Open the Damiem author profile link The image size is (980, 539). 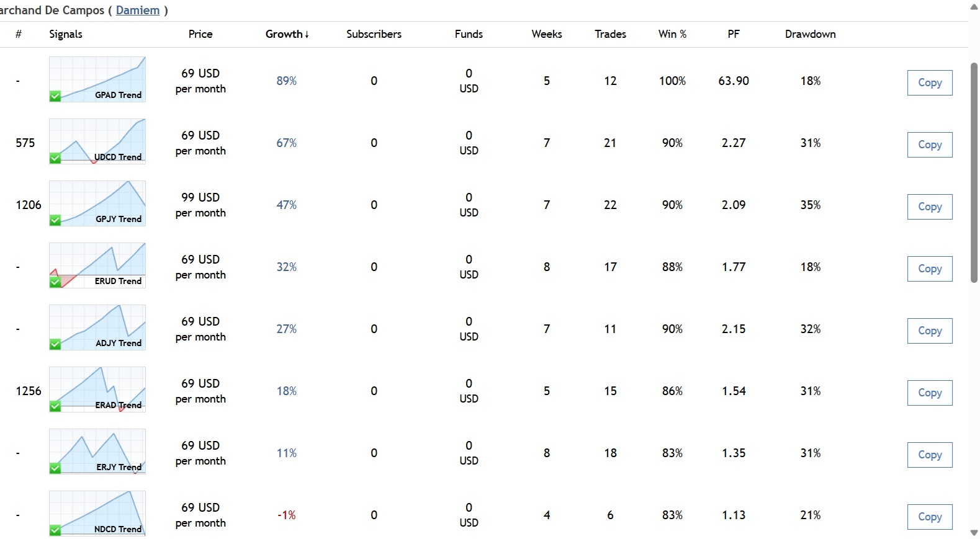(x=138, y=11)
